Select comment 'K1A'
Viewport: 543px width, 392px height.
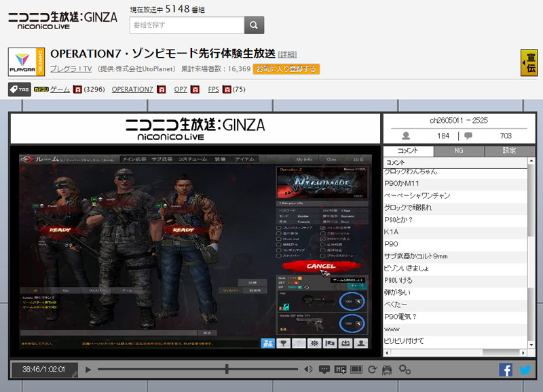455,232
